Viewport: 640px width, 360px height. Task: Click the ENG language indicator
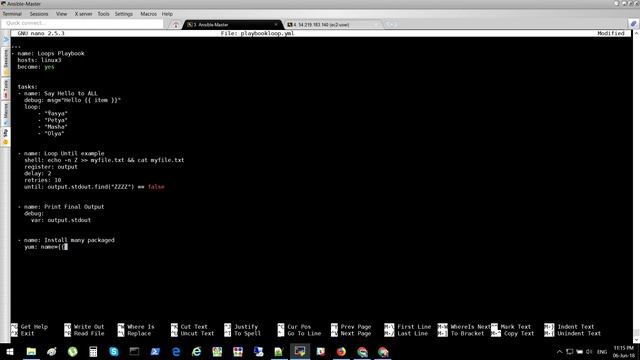point(602,352)
